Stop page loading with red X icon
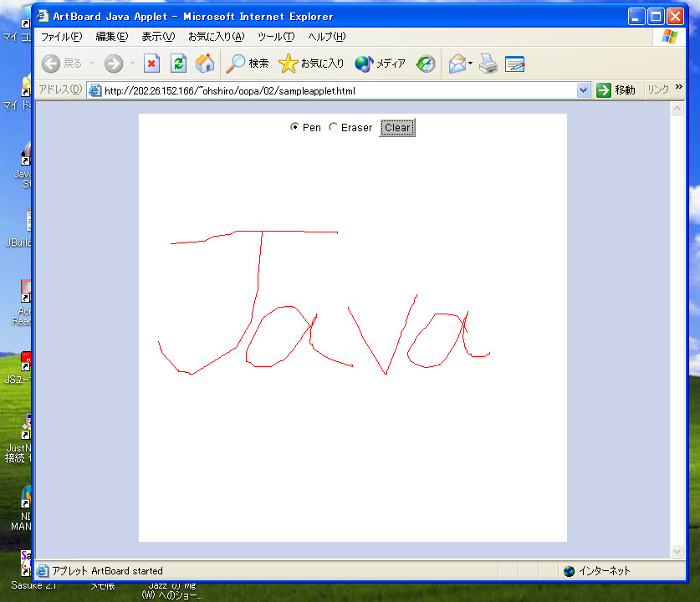This screenshot has height=602, width=700. 151,64
